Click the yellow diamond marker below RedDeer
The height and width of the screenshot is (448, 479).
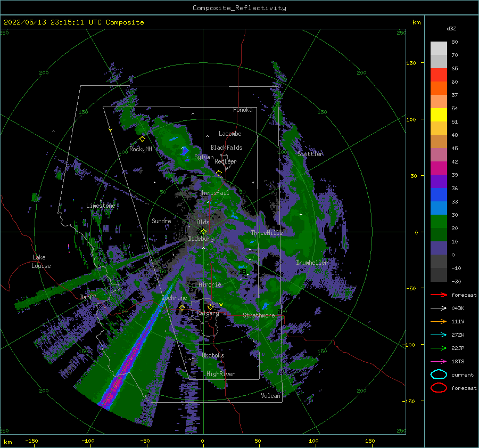[x=219, y=173]
